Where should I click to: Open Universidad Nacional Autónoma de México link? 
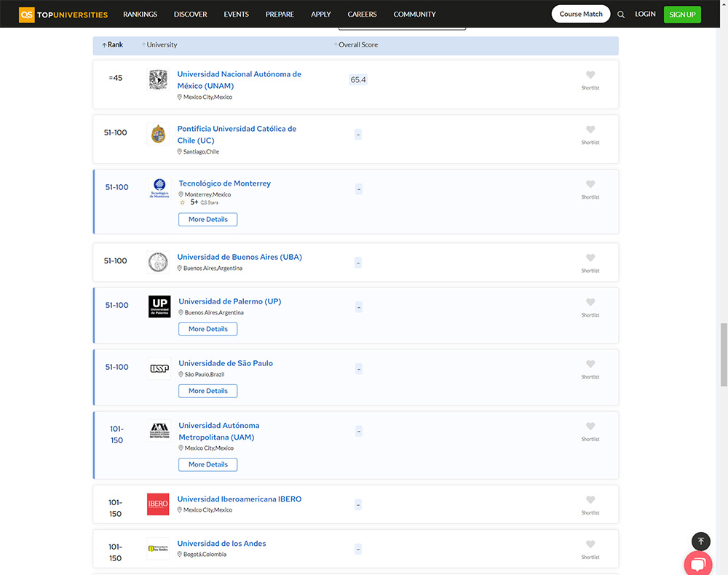(239, 80)
